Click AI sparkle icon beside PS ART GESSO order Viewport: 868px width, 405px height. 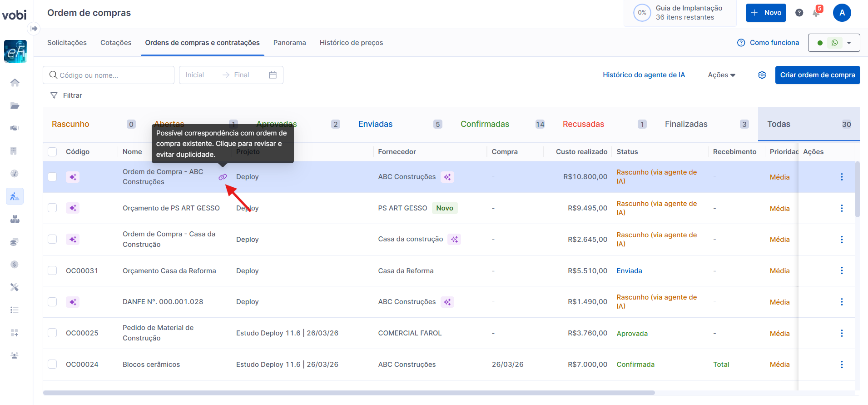[73, 208]
